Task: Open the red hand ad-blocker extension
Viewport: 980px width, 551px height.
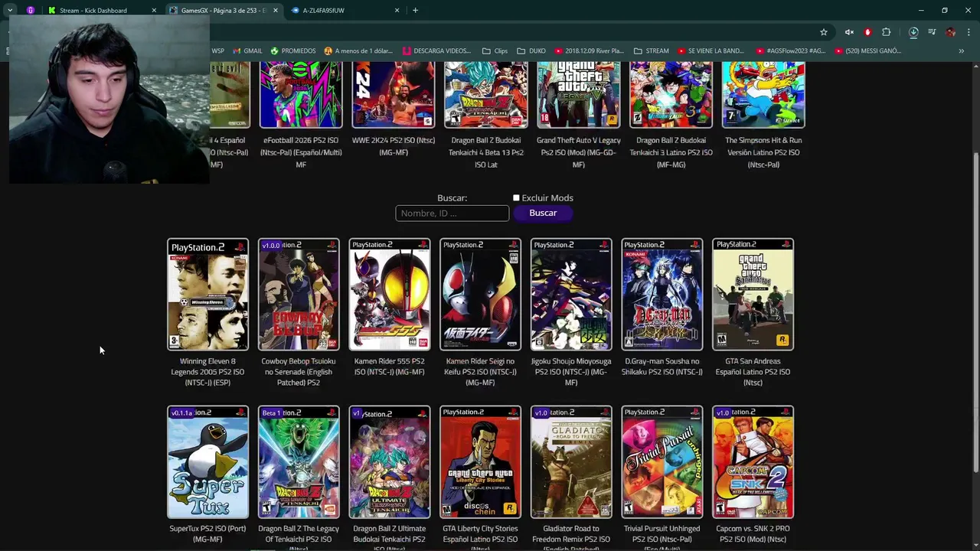Action: point(867,32)
